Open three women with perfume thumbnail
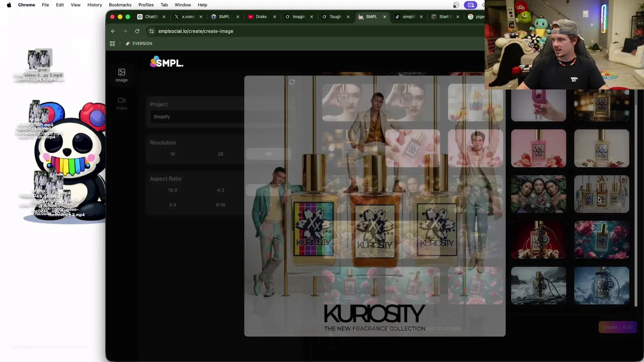The width and height of the screenshot is (644, 362). 538,194
